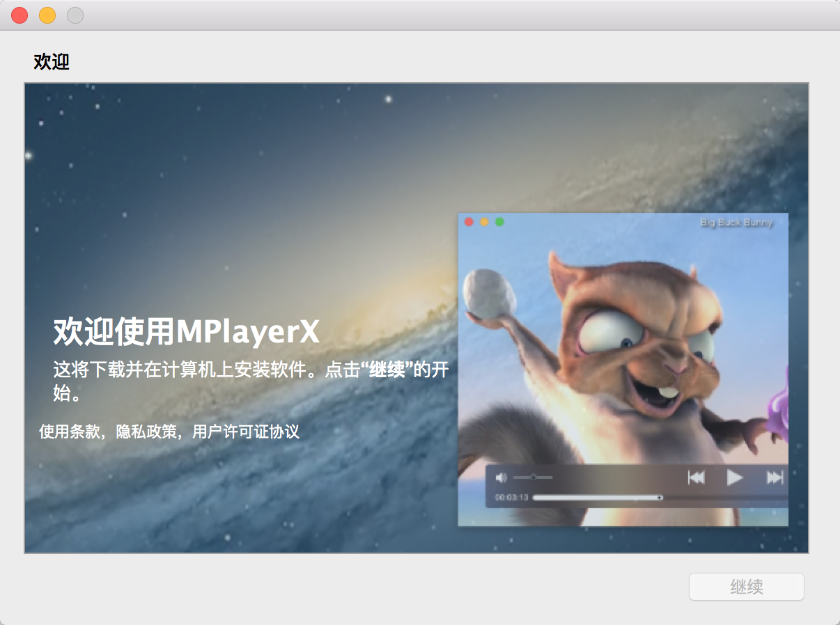This screenshot has width=840, height=625.
Task: Click the 欢迎 page title
Action: [52, 62]
